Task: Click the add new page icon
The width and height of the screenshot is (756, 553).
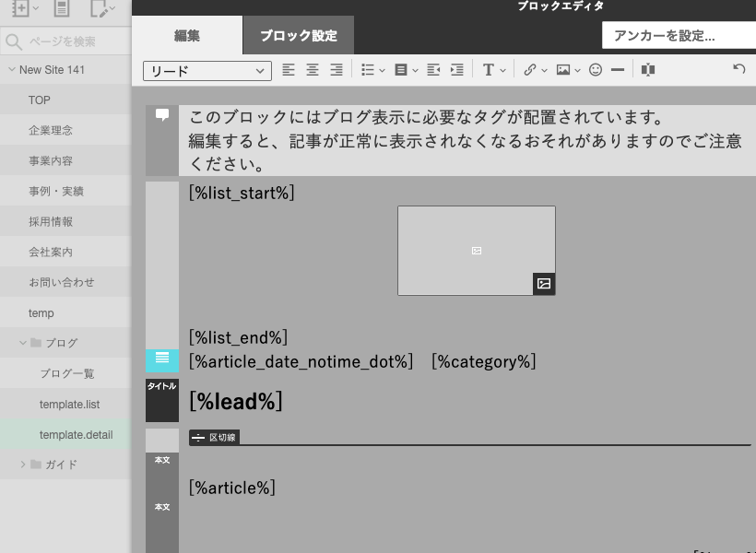Action: pyautogui.click(x=19, y=8)
